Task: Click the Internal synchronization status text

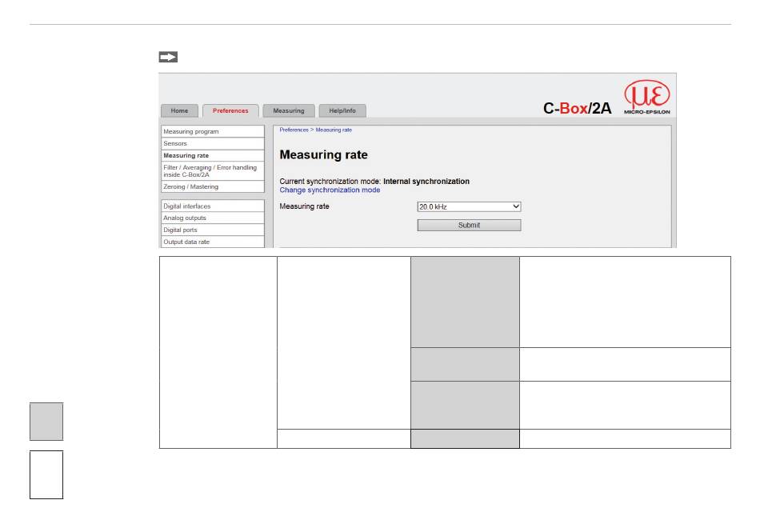Action: (426, 182)
